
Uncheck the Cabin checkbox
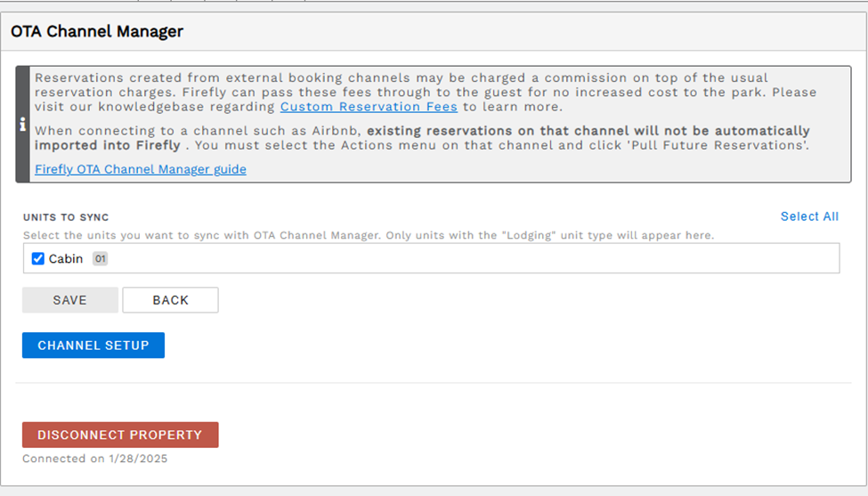[37, 258]
